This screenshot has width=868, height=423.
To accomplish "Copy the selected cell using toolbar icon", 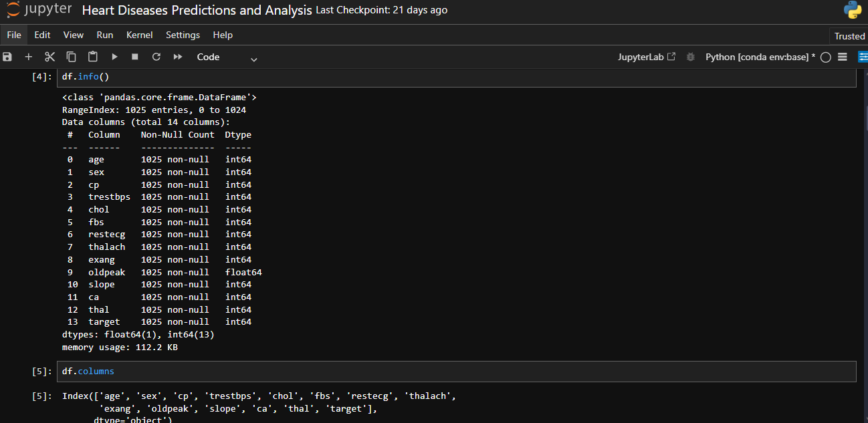I will [x=71, y=57].
